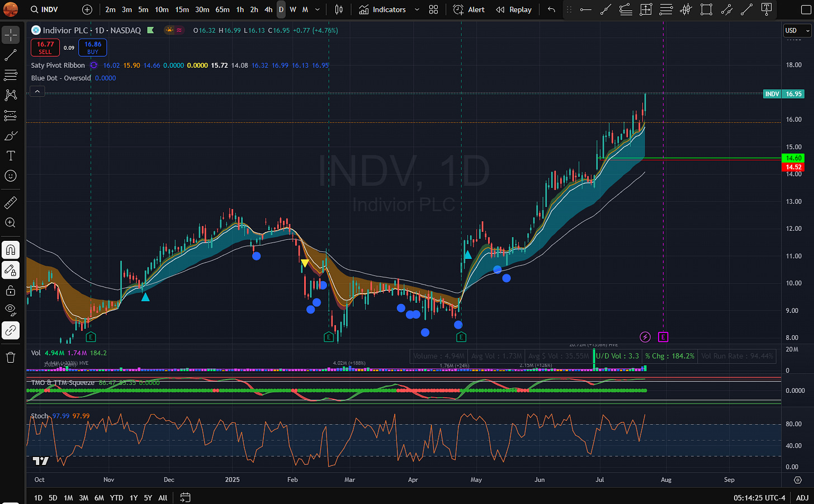This screenshot has width=814, height=504.
Task: Open the chart type candlestick selector
Action: pos(339,9)
